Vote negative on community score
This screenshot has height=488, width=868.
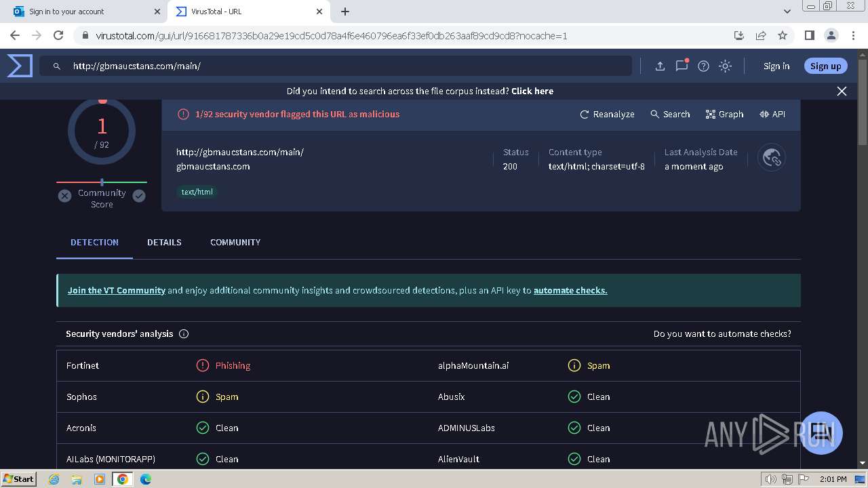[x=64, y=196]
